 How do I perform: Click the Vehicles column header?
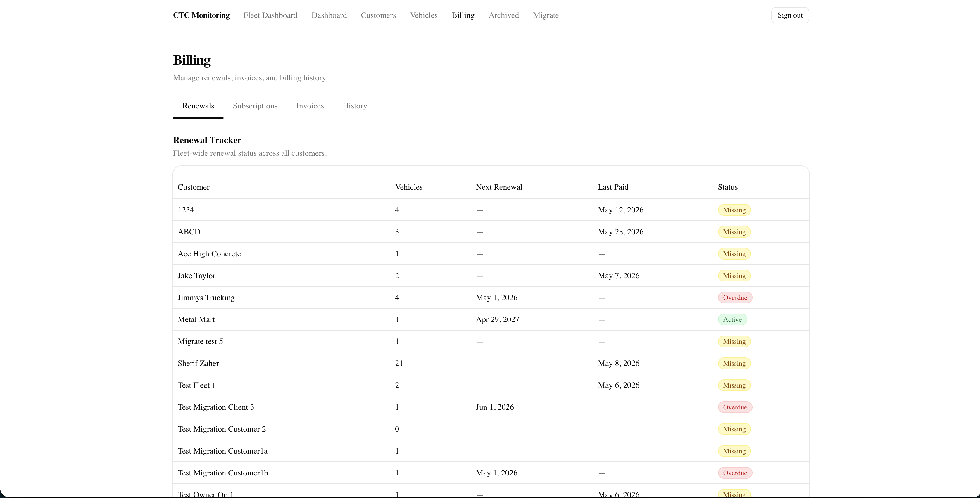(409, 187)
